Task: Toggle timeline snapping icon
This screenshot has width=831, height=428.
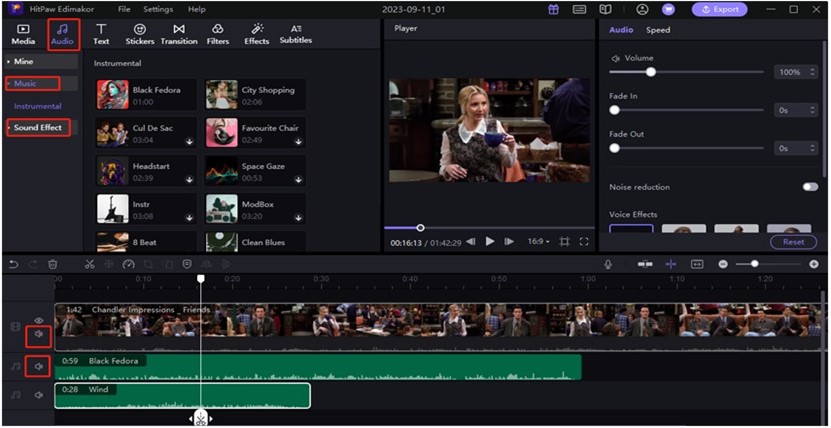Action: click(671, 264)
